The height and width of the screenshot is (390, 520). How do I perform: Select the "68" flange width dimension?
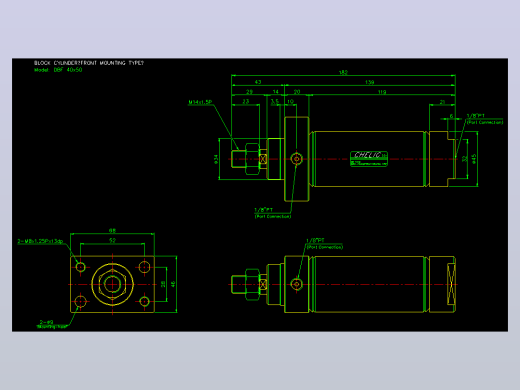[x=112, y=230]
